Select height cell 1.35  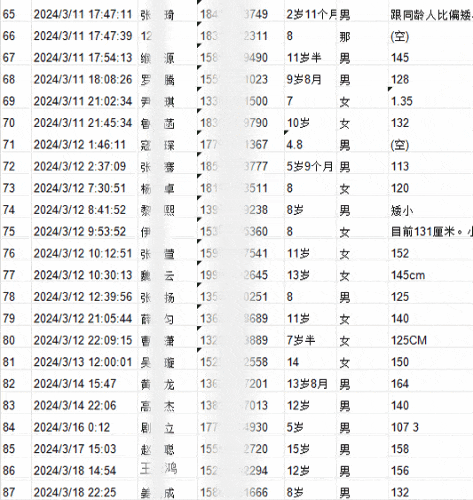(x=431, y=101)
